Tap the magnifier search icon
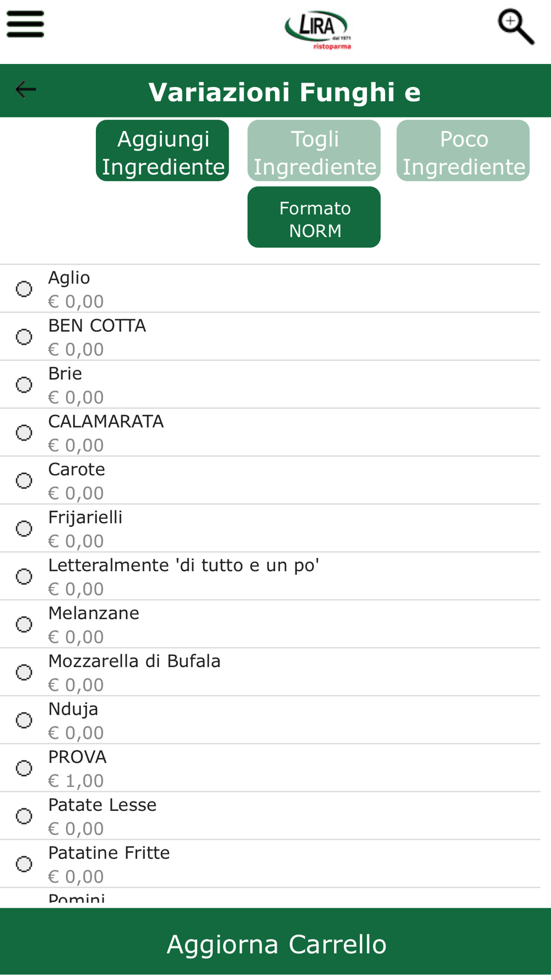The width and height of the screenshot is (551, 980). pyautogui.click(x=516, y=26)
